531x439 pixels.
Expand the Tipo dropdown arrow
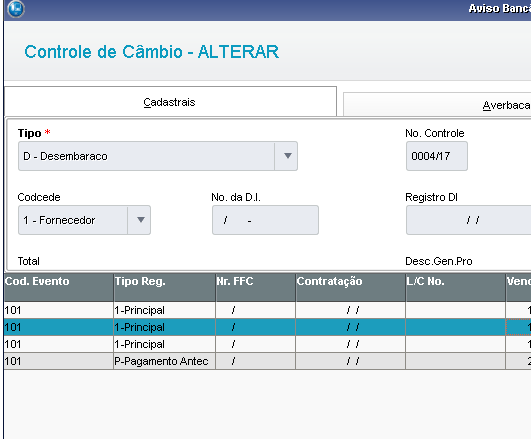287,156
